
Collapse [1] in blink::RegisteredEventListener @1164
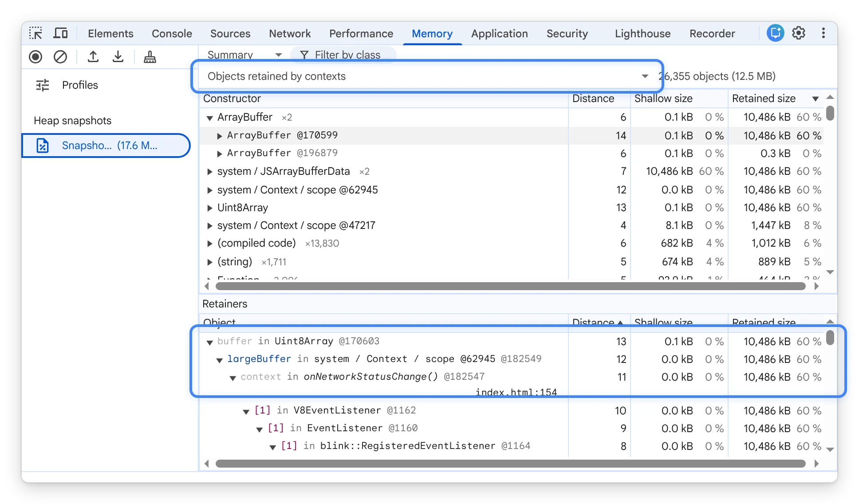coord(272,447)
